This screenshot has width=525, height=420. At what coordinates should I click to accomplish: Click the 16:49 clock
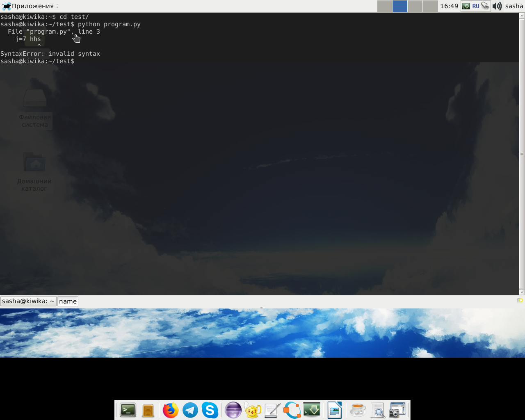pos(449,6)
